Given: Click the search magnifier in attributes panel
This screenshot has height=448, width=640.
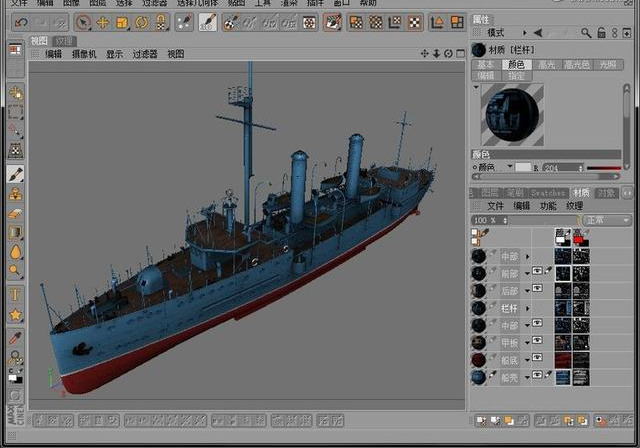Looking at the screenshot, I should [x=586, y=33].
